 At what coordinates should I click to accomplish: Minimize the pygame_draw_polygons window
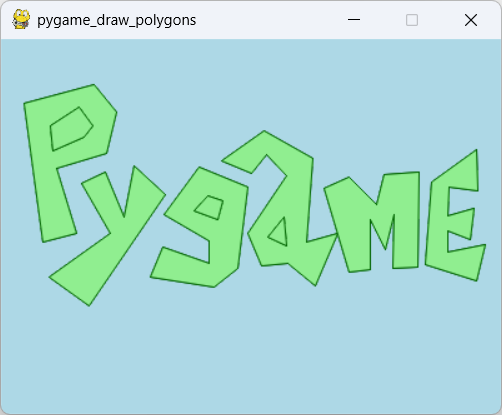[354, 20]
